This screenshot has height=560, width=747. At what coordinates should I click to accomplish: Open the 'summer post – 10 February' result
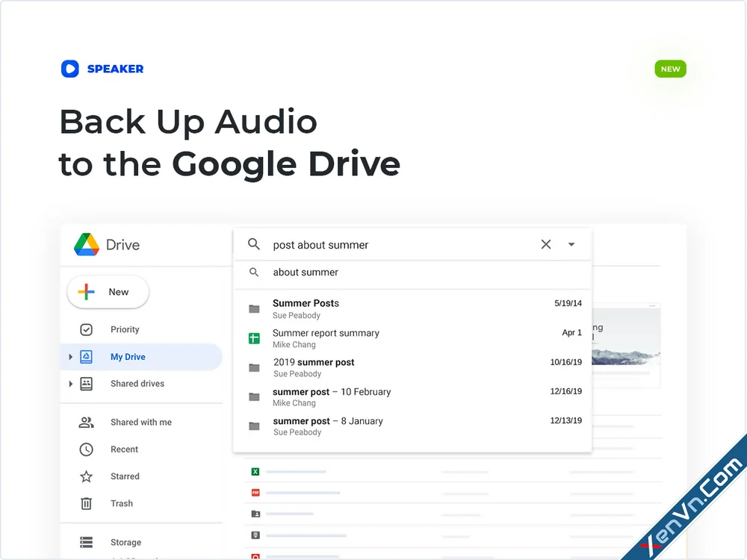click(x=412, y=396)
